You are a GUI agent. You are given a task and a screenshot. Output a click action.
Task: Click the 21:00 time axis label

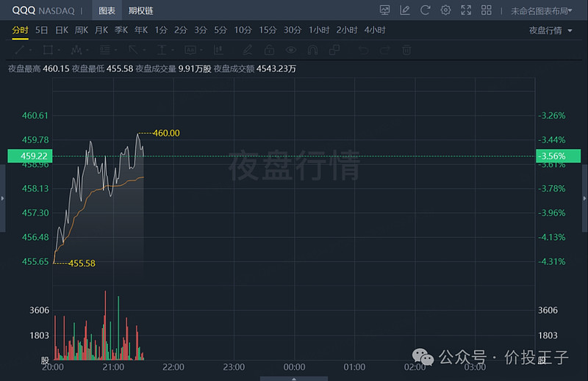113,367
